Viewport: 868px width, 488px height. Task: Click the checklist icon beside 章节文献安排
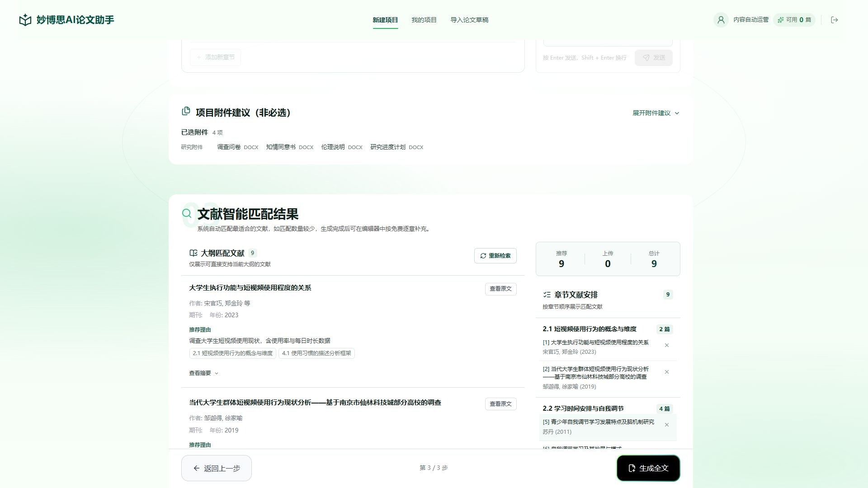[547, 295]
